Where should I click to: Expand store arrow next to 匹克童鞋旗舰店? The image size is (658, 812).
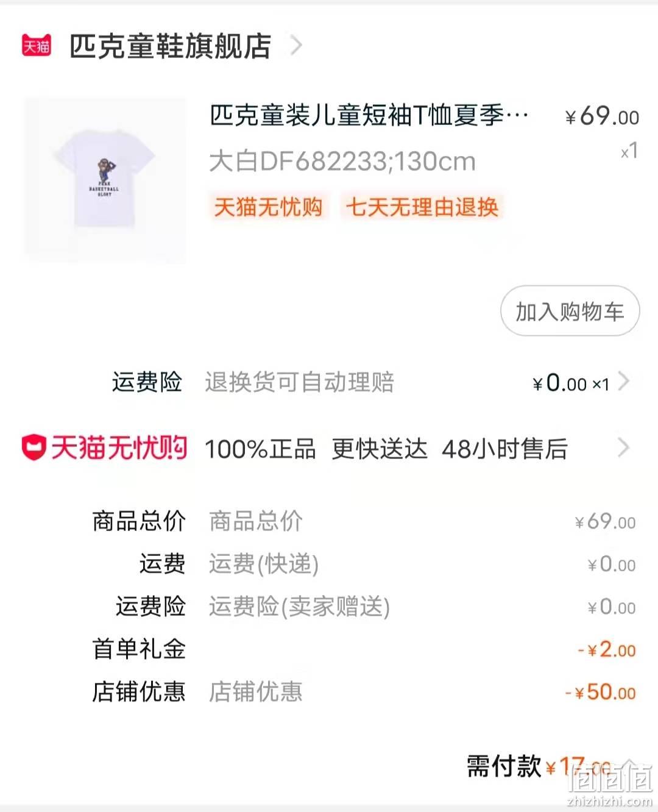[x=296, y=46]
